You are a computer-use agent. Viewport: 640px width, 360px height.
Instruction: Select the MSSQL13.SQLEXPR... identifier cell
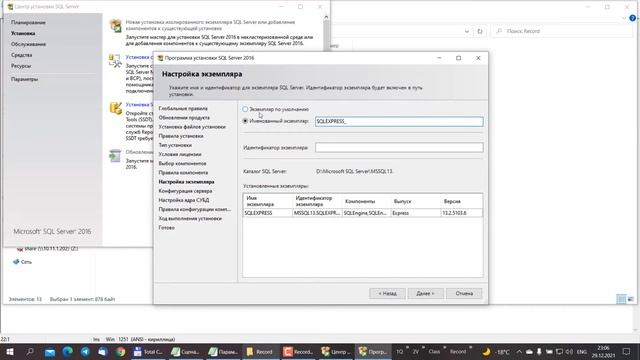click(317, 213)
